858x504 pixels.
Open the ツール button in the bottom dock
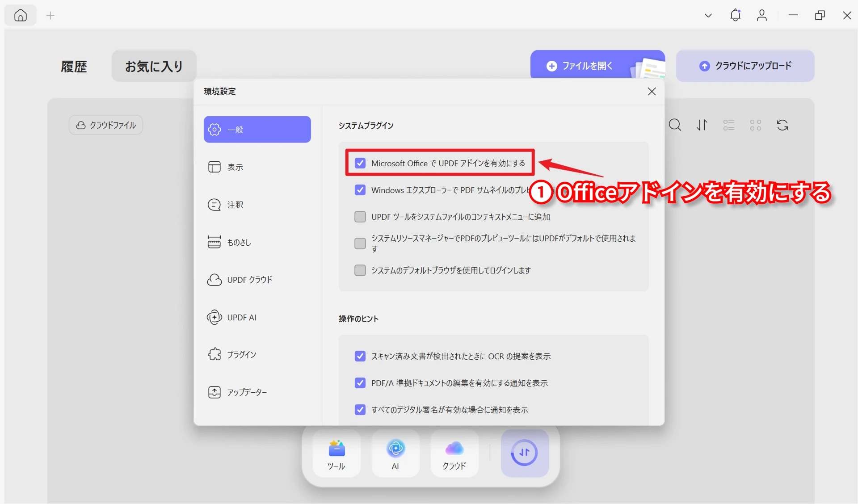coord(336,454)
